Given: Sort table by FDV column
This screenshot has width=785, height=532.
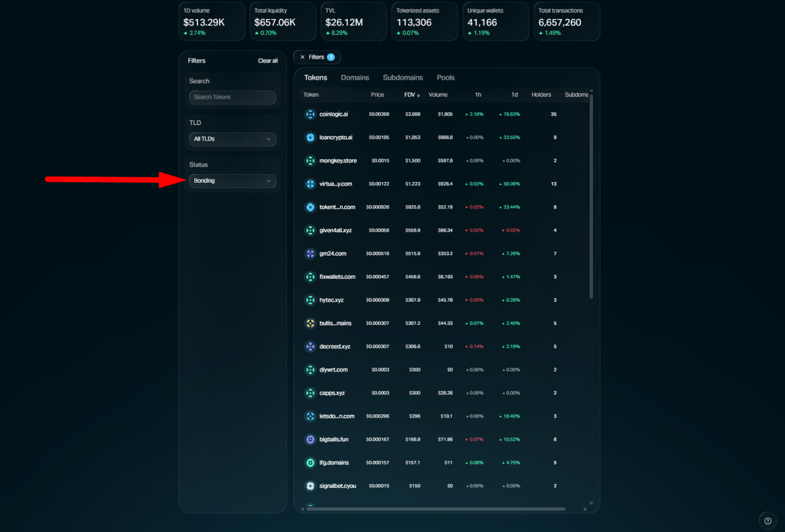Looking at the screenshot, I should pos(412,95).
